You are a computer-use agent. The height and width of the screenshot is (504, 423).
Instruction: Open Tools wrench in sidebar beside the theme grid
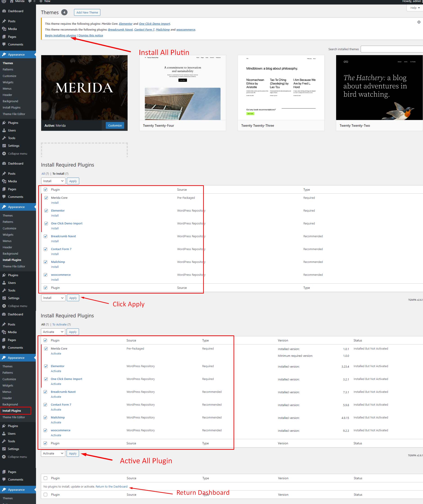(x=4, y=138)
